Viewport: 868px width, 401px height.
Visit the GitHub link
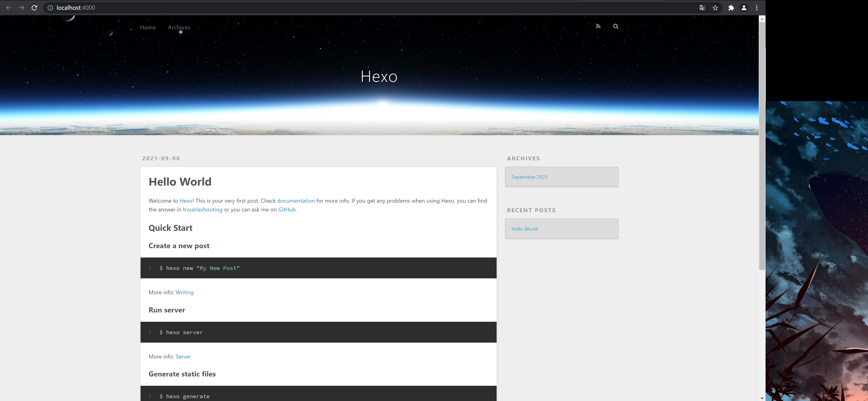[x=287, y=209]
